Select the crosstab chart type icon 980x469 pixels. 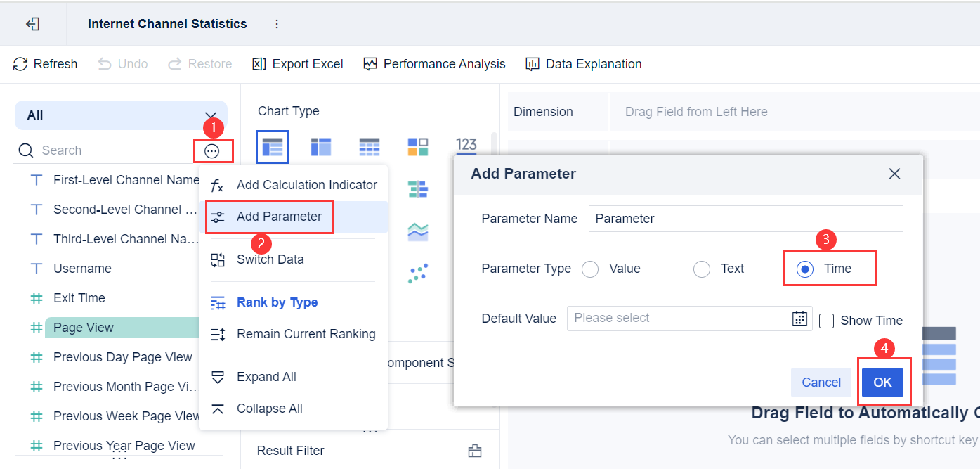pyautogui.click(x=321, y=146)
